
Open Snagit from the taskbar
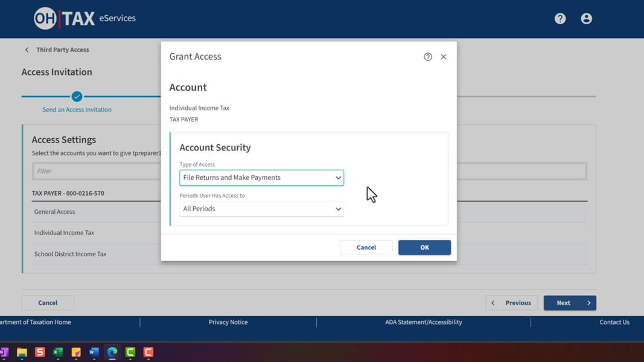tap(40, 352)
